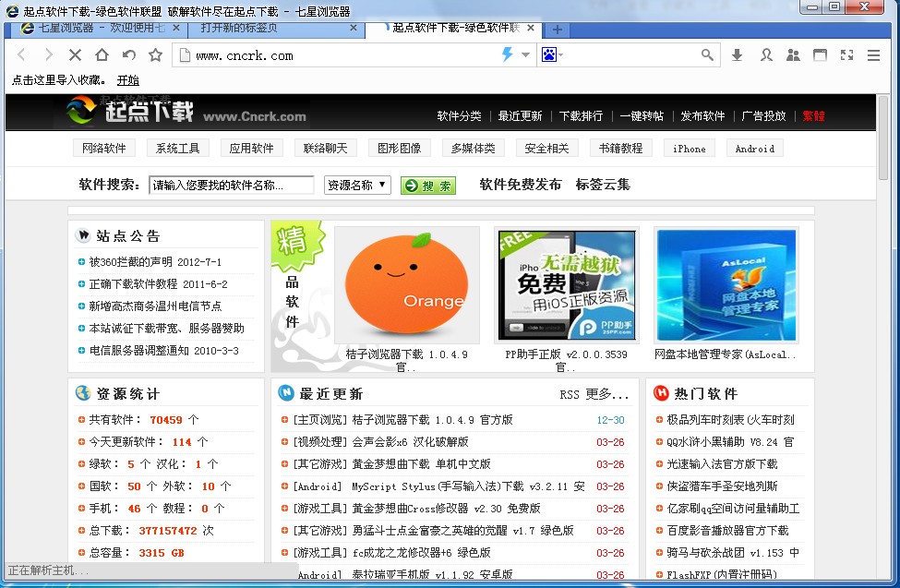This screenshot has height=588, width=900.
Task: Click the Baidu paw search engine icon
Action: tap(549, 55)
